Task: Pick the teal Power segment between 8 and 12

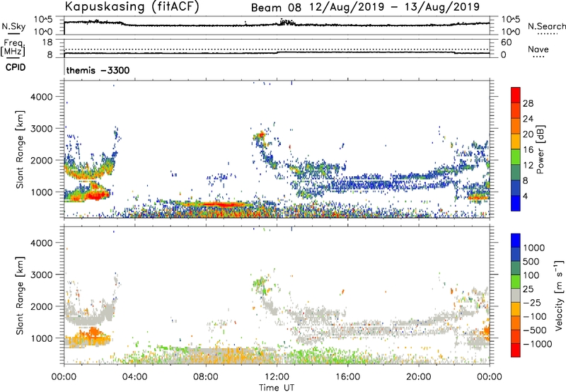Action: [x=516, y=173]
